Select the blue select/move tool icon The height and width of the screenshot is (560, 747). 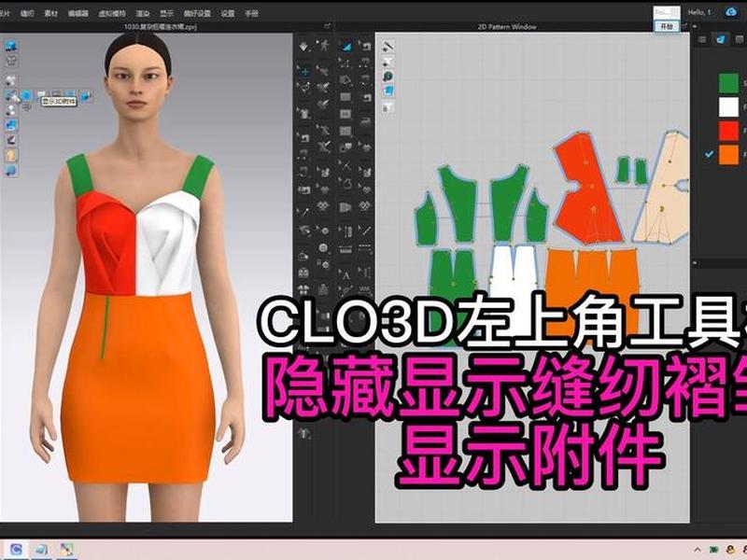coord(304,72)
